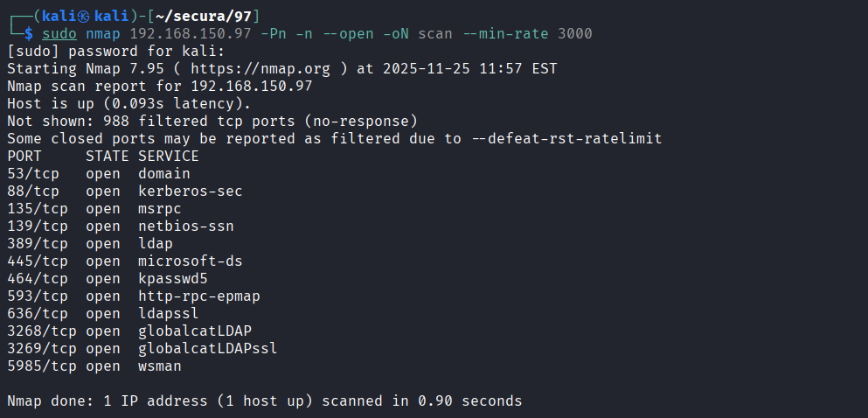The width and height of the screenshot is (868, 418).
Task: Click the wsman service on port 5985
Action: pyautogui.click(x=159, y=366)
